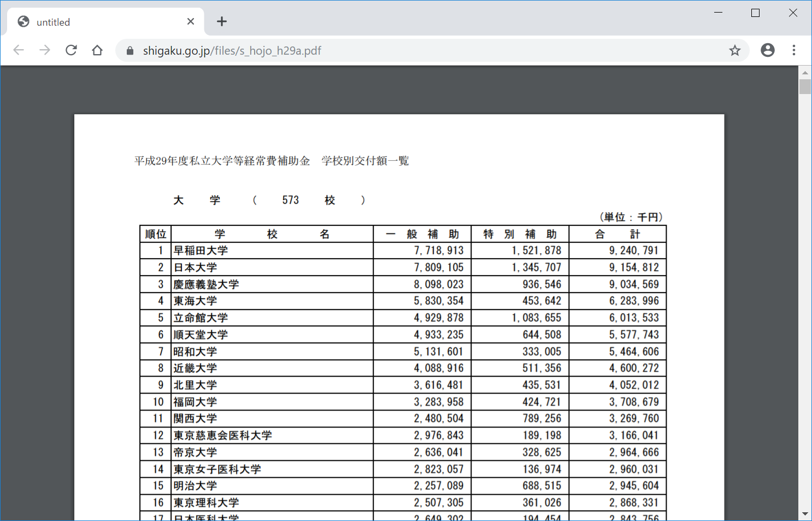Click the 東京慈恵会医科大学 row name
The image size is (812, 521).
(x=222, y=435)
